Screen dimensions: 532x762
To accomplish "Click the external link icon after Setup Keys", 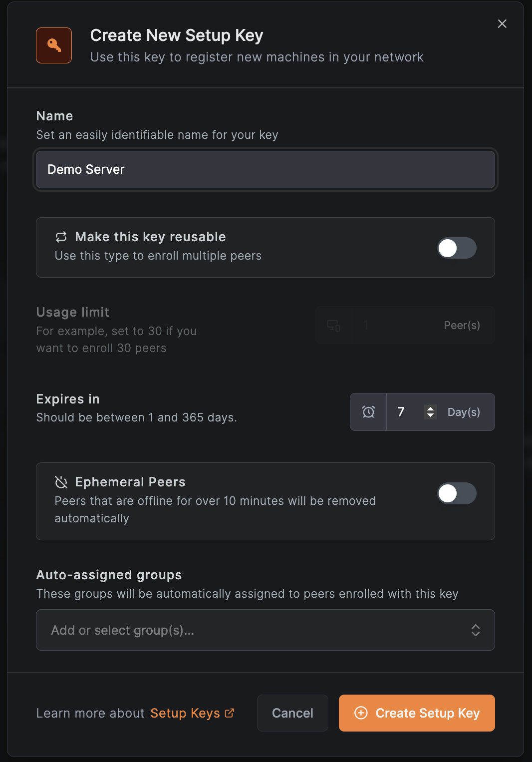I will point(230,713).
